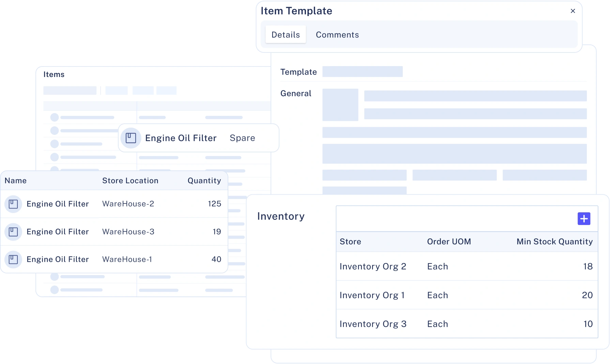Screen dimensions: 610x364
Task: Click min stock value 20 for Inventory Org 1
Action: coord(587,295)
